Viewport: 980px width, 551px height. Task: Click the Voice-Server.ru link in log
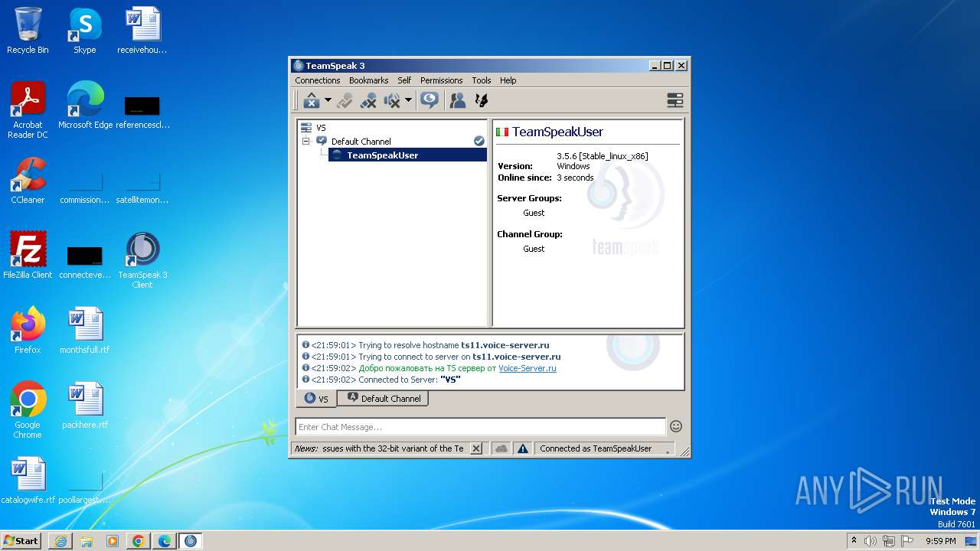528,368
